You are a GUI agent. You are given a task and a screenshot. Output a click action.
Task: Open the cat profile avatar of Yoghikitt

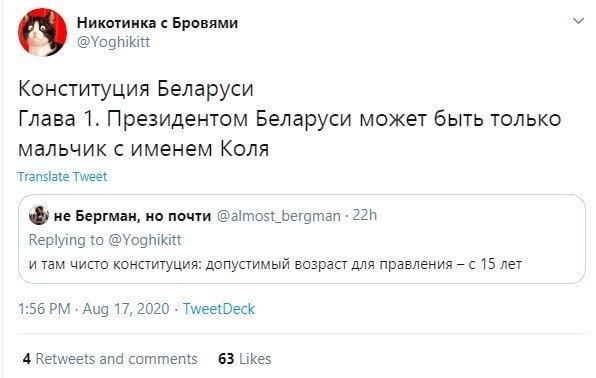point(42,32)
